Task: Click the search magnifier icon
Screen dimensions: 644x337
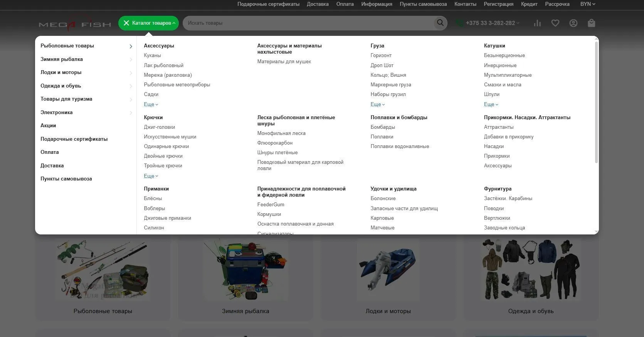Action: click(440, 23)
